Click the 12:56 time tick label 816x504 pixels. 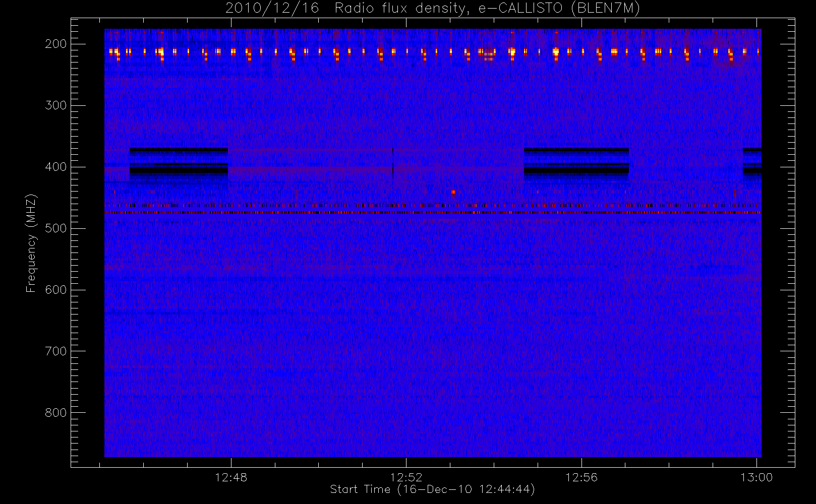pos(581,477)
